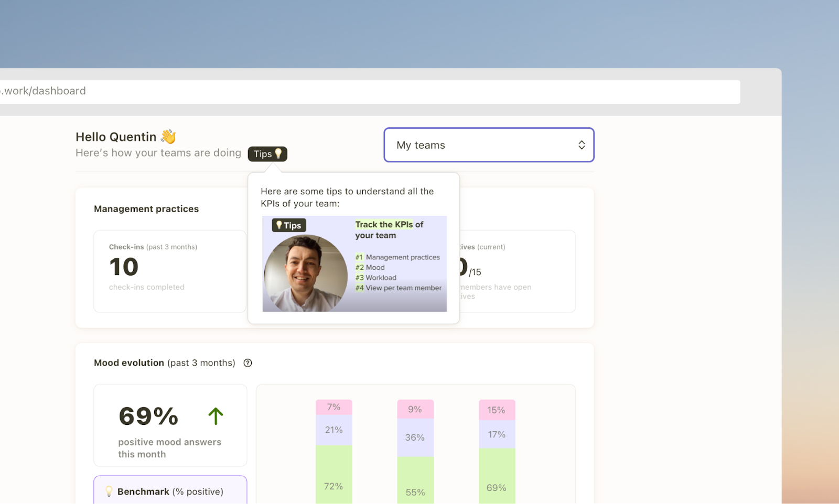
Task: Click the lightbulb icon next to Benchmark
Action: pos(109,491)
